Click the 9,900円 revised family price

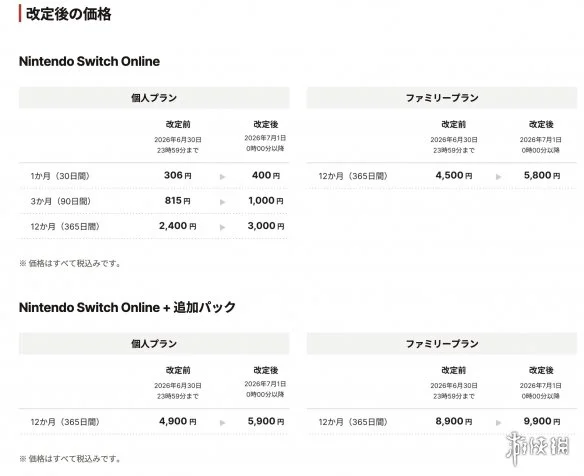[542, 421]
